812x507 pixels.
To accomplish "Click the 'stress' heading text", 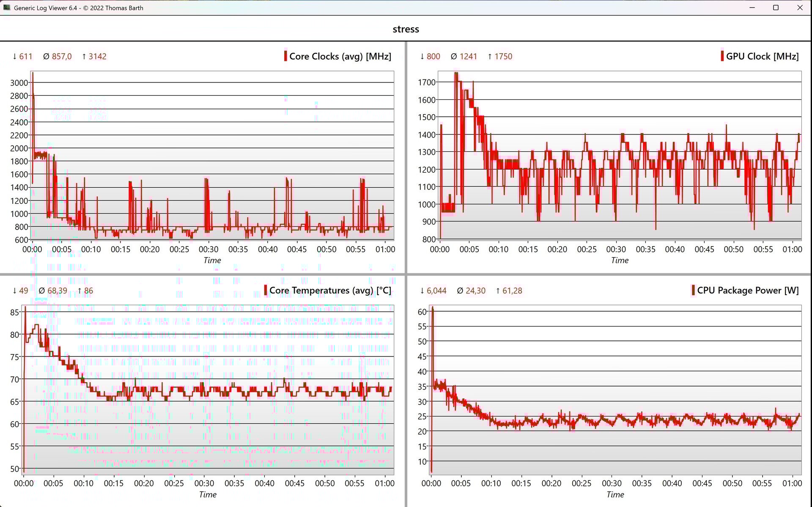I will [406, 29].
